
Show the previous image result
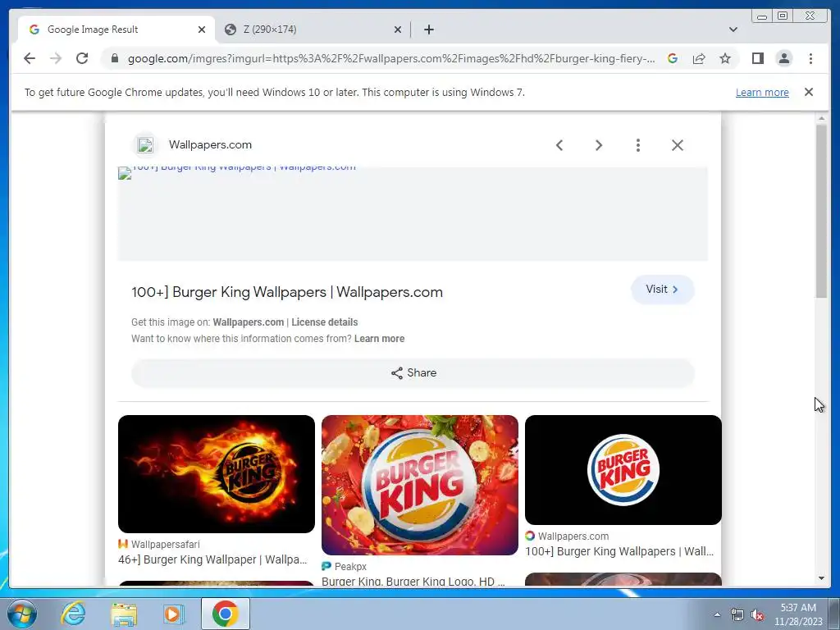[559, 145]
